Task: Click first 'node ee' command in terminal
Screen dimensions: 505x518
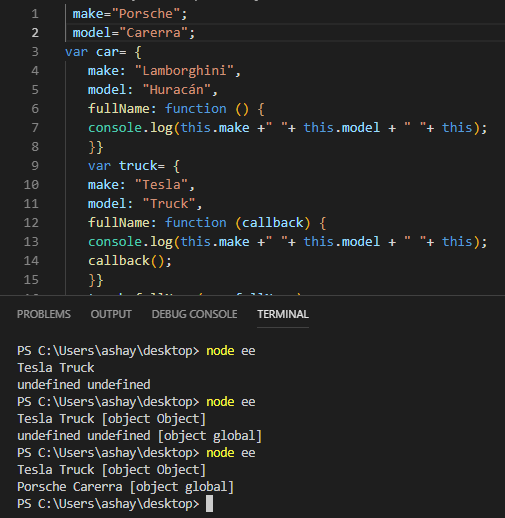Action: (x=231, y=351)
